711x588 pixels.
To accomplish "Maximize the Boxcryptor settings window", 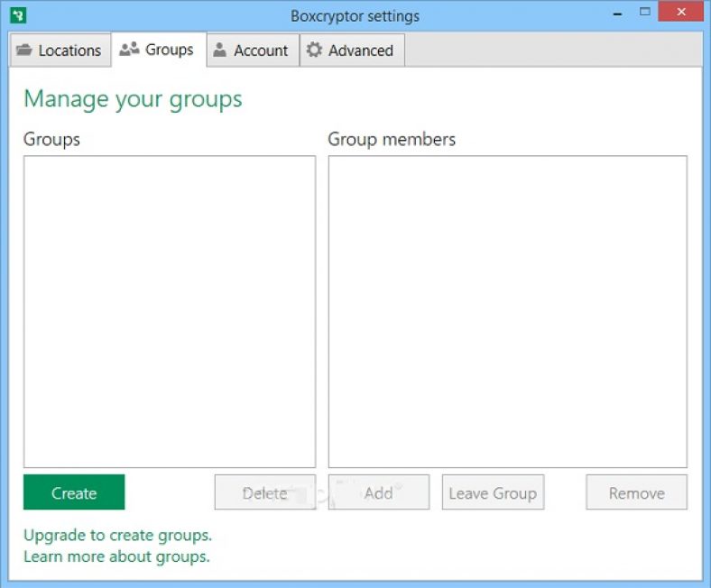I will (x=644, y=13).
